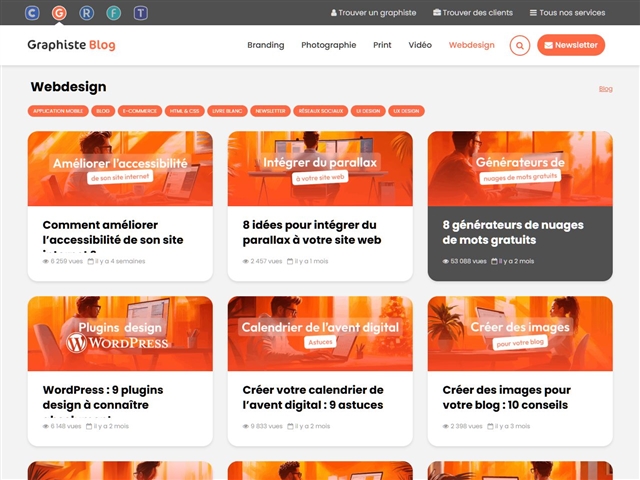The image size is (640, 480).
Task: Filter by Livre Blanc tag
Action: tap(227, 111)
